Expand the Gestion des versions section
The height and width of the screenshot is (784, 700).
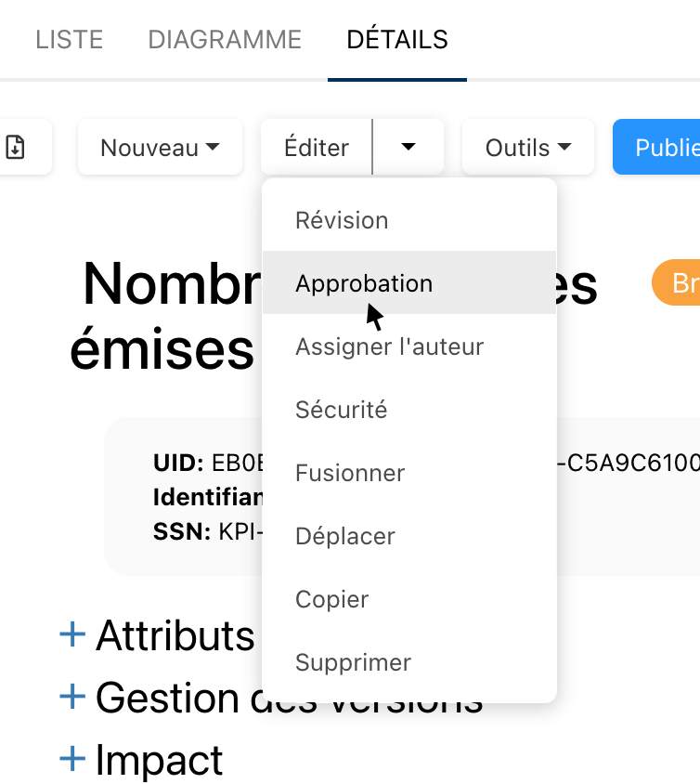72,698
